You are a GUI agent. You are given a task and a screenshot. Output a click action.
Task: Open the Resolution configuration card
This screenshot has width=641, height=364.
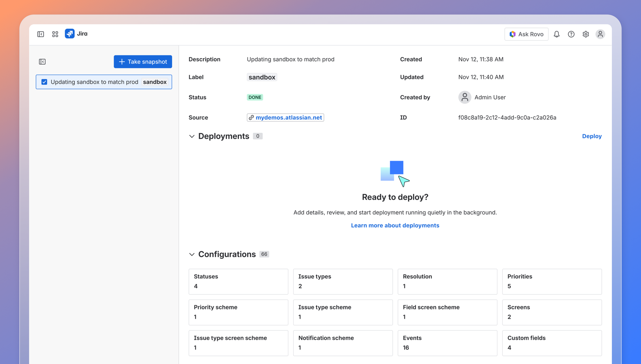[447, 281]
